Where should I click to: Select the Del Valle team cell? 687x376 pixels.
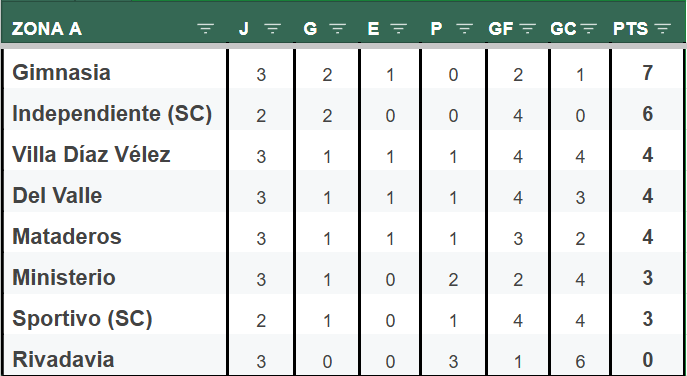coord(115,195)
